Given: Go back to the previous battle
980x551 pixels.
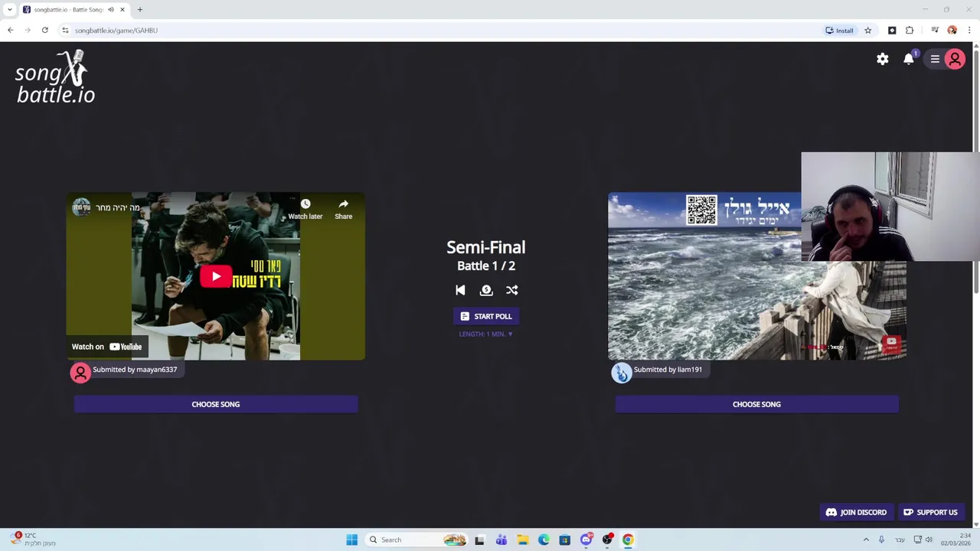Looking at the screenshot, I should (x=460, y=290).
